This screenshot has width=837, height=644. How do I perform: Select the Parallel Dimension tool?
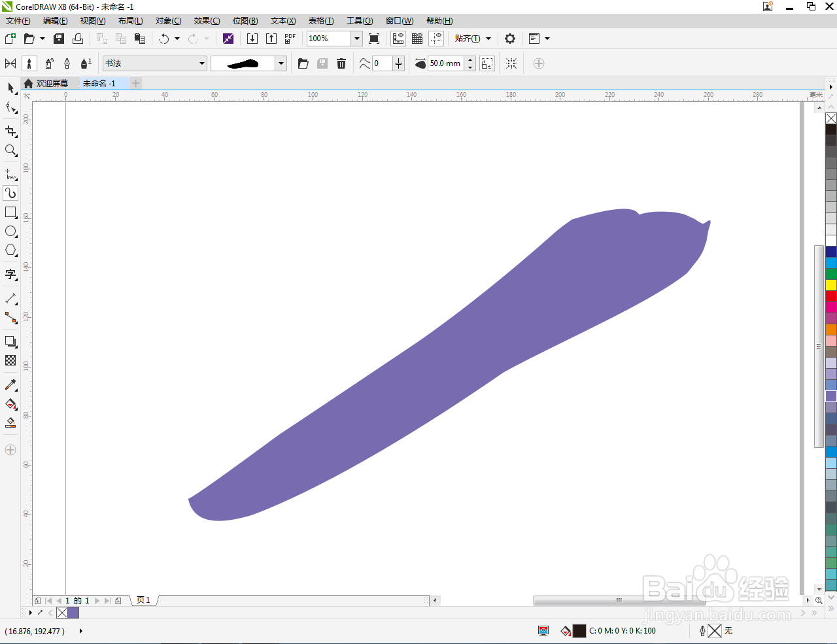10,298
